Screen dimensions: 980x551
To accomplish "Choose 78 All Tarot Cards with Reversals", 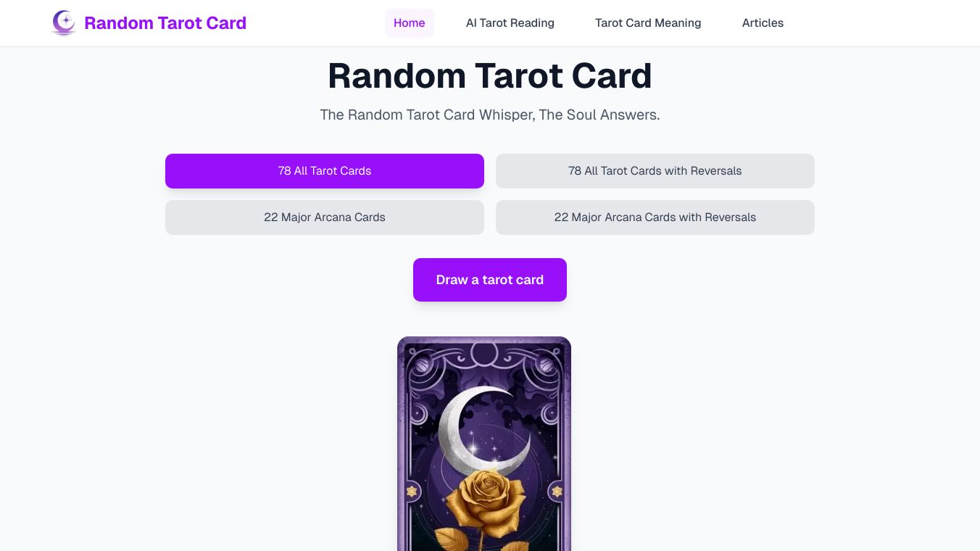I will point(655,171).
